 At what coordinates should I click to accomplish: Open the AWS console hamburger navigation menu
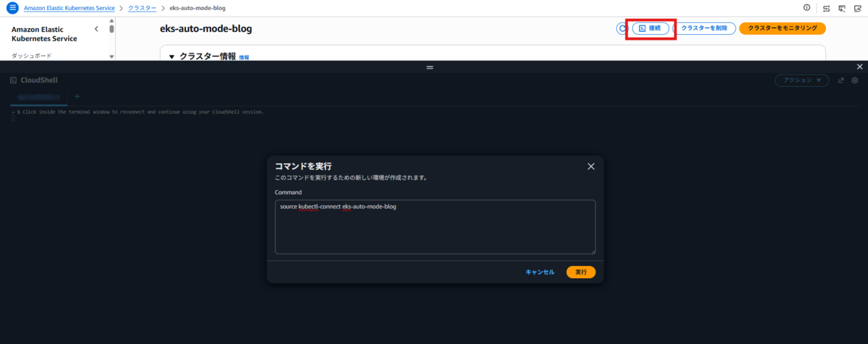[x=12, y=7]
